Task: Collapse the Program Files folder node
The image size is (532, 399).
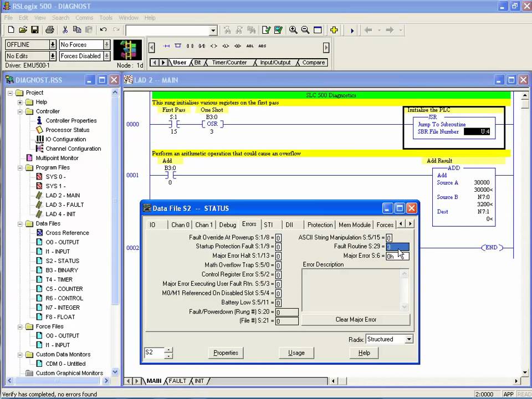Action: [20, 167]
